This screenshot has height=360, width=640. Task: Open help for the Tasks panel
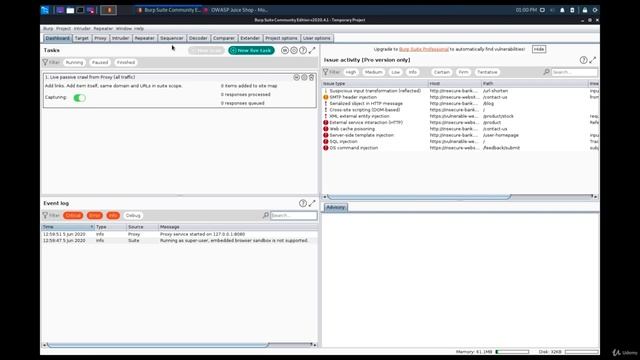pos(303,50)
